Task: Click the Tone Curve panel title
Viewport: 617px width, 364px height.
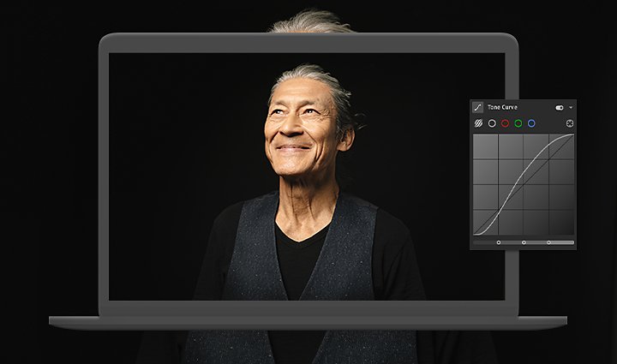Action: [502, 107]
